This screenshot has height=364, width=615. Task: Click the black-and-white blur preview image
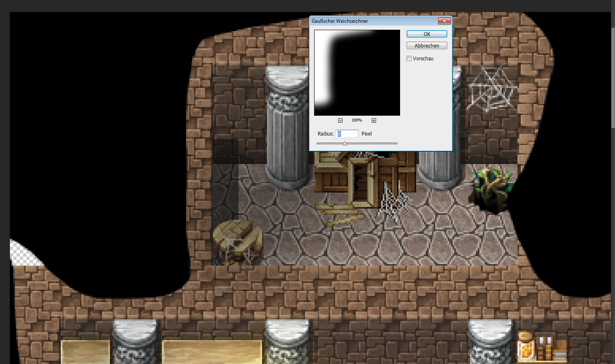point(357,73)
